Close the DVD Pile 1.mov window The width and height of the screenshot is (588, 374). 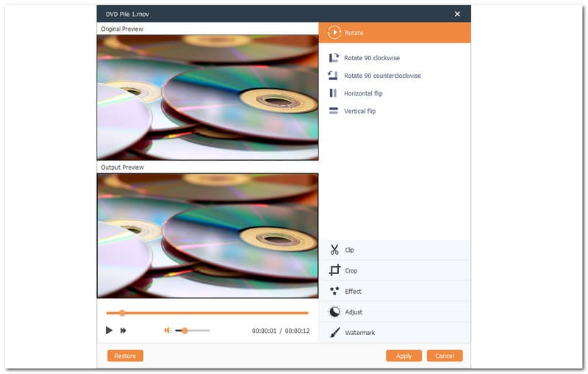click(457, 14)
